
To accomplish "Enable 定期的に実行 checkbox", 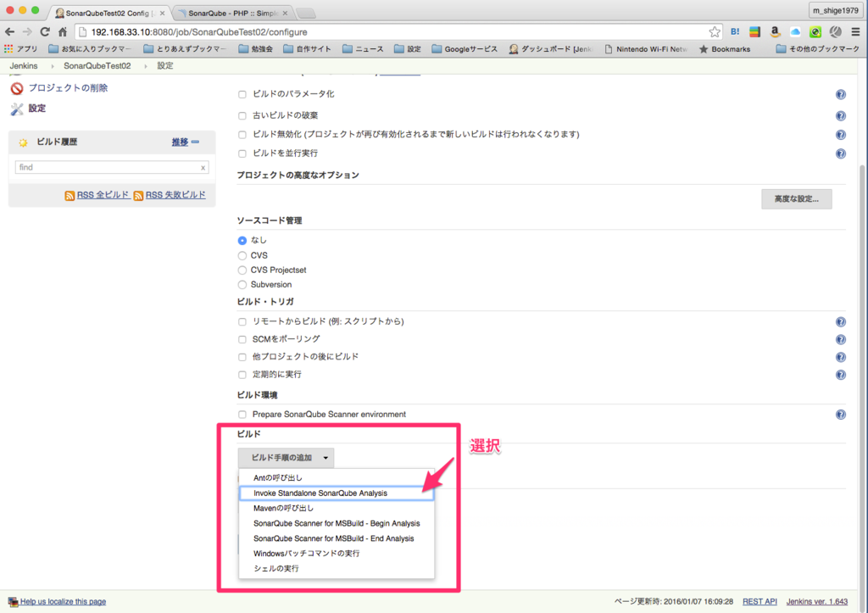I will (x=242, y=375).
